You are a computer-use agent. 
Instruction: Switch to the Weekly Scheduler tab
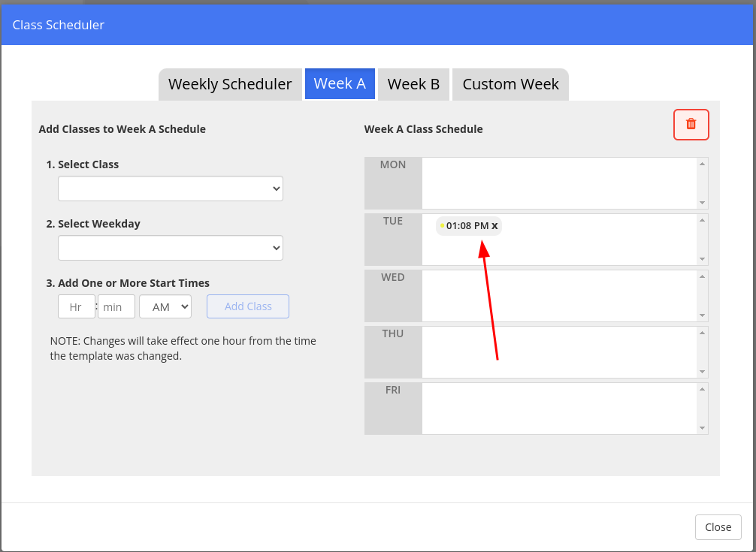point(230,84)
